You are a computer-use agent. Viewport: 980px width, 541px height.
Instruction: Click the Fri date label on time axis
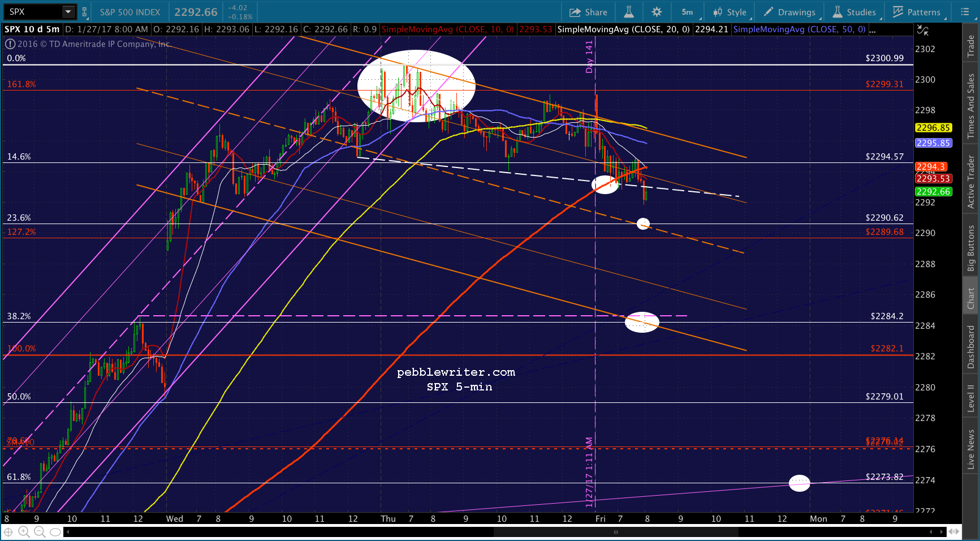pyautogui.click(x=601, y=519)
